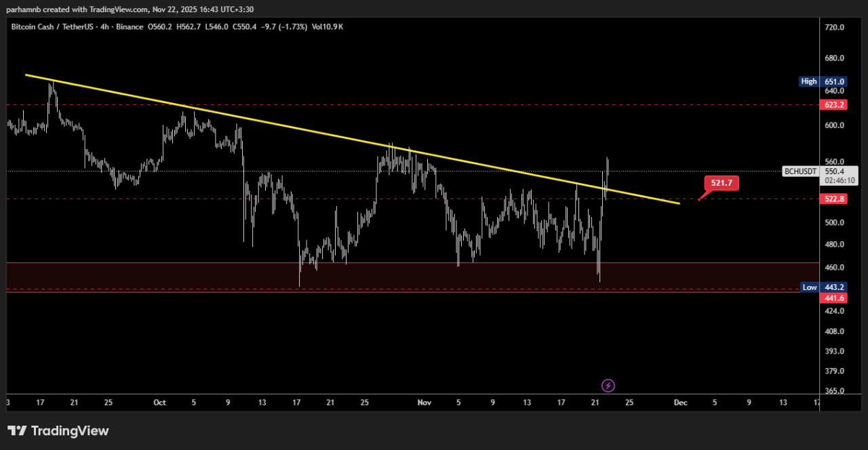Click the TradingView wordmark text at bottom
868x450 pixels.
[x=70, y=431]
